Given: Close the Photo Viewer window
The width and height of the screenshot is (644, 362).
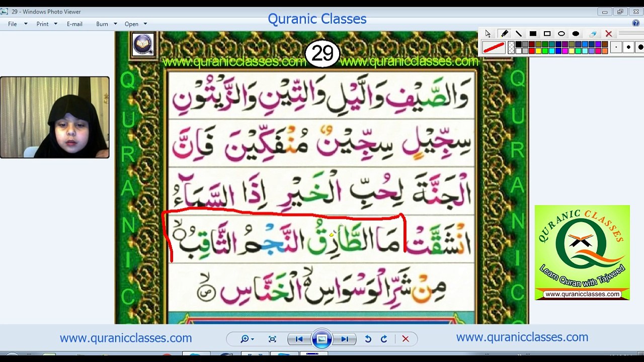Looking at the screenshot, I should pyautogui.click(x=636, y=12).
